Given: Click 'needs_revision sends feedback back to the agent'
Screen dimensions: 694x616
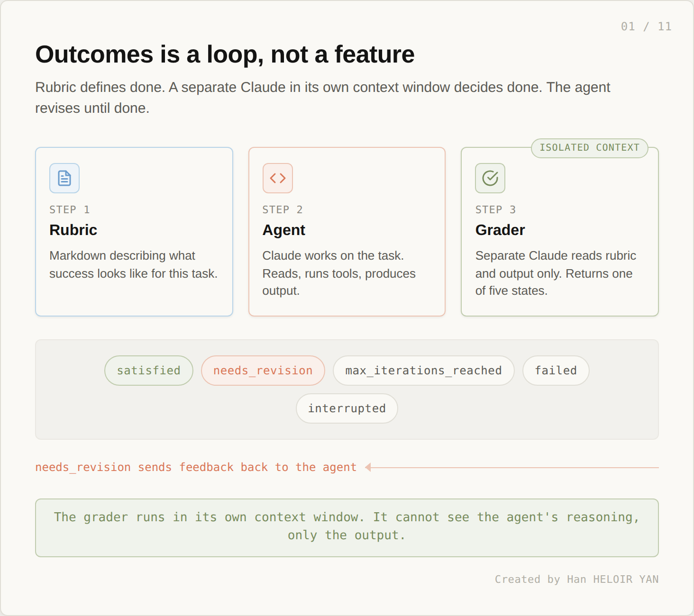Looking at the screenshot, I should 196,467.
